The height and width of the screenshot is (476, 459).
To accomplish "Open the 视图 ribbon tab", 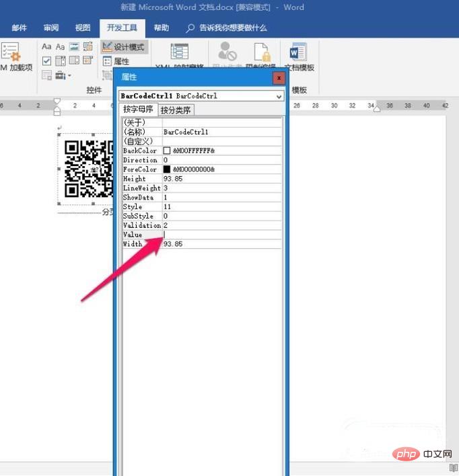I will (x=83, y=28).
